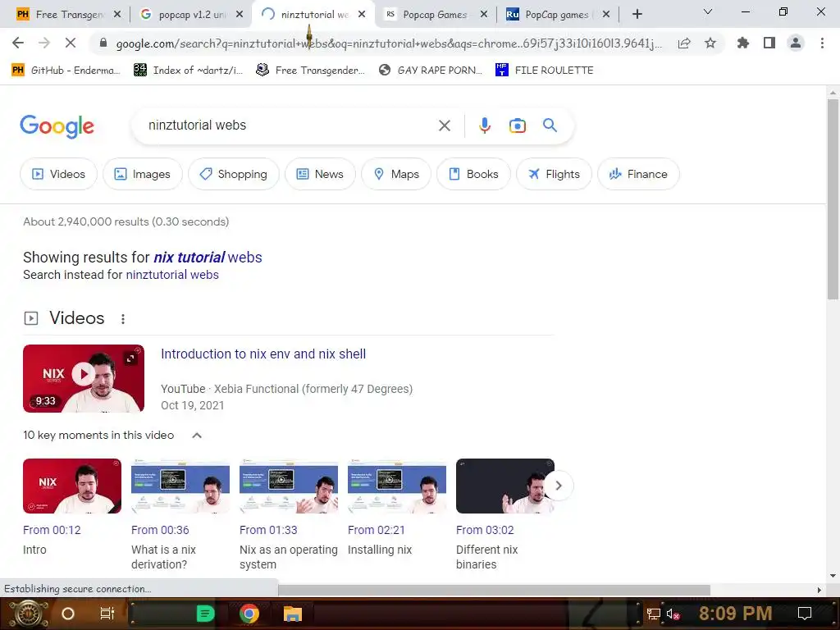
Task: Click the address bar URL
Action: point(388,43)
